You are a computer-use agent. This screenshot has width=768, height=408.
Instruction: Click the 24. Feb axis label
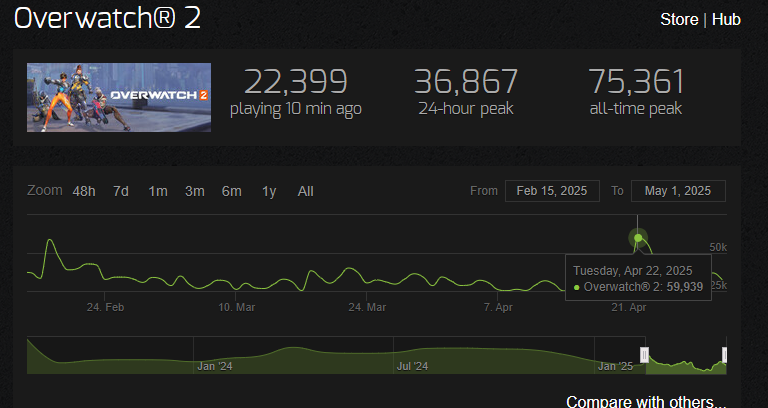click(x=105, y=308)
